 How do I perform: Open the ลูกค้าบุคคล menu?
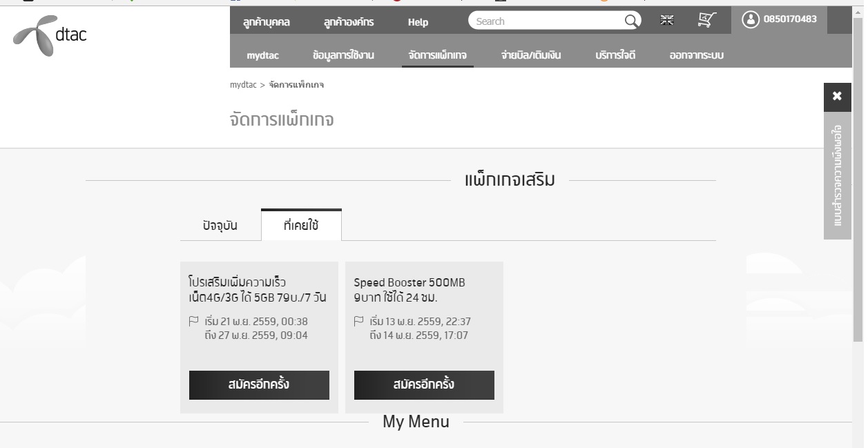click(x=267, y=22)
